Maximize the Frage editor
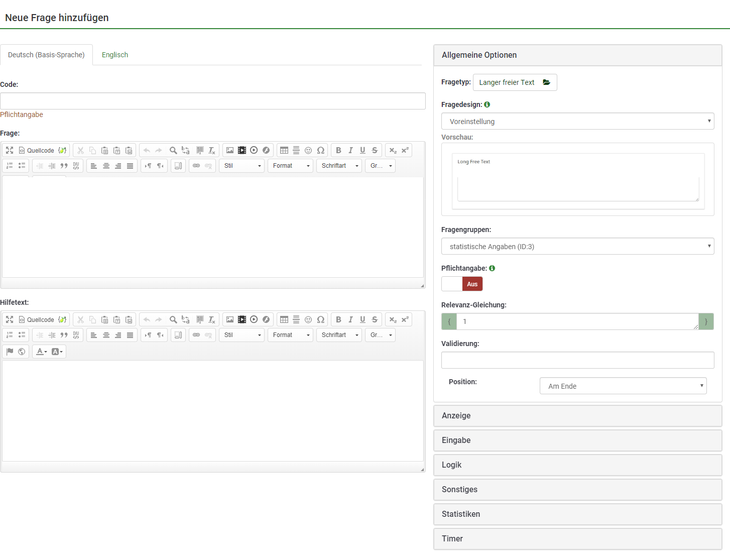Viewport: 730px width, 560px height. tap(10, 150)
